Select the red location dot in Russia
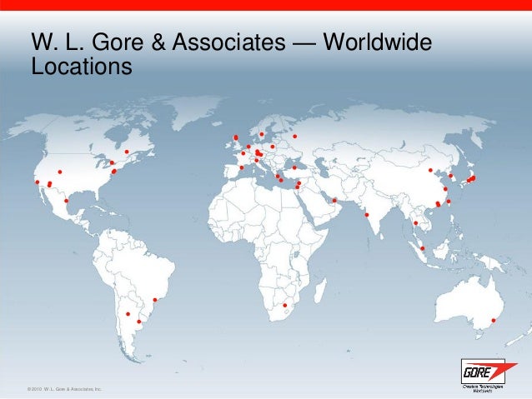The image size is (532, 399). tap(295, 137)
